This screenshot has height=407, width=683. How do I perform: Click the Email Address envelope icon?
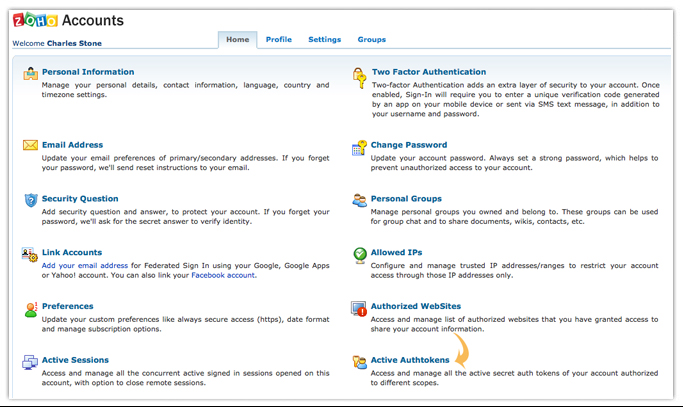coord(30,147)
